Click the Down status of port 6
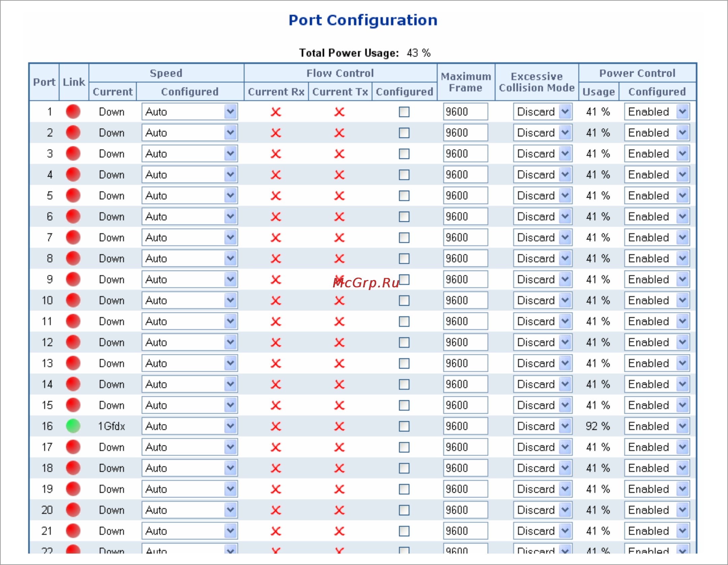The height and width of the screenshot is (565, 728). (x=111, y=216)
